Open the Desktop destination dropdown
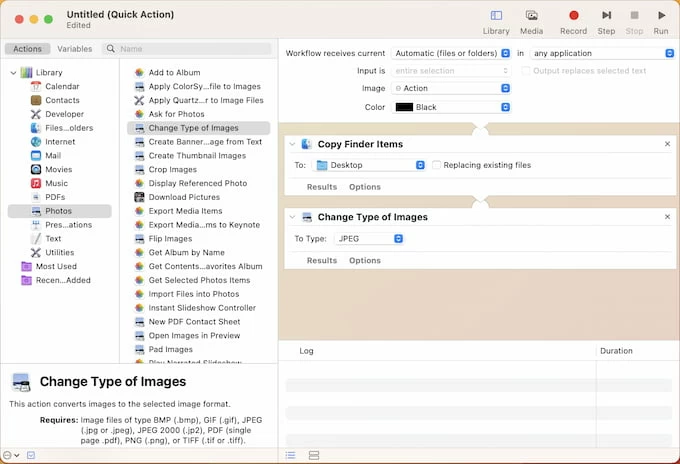 (x=369, y=165)
